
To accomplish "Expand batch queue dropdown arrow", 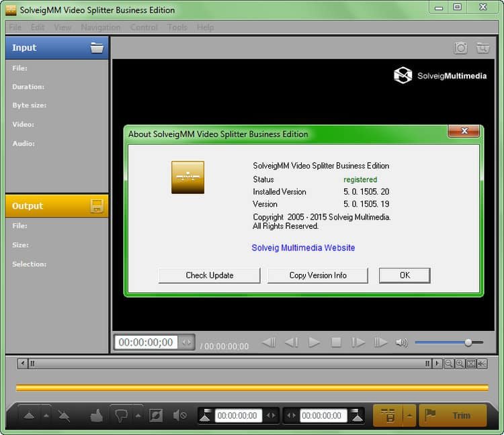I will (x=409, y=416).
